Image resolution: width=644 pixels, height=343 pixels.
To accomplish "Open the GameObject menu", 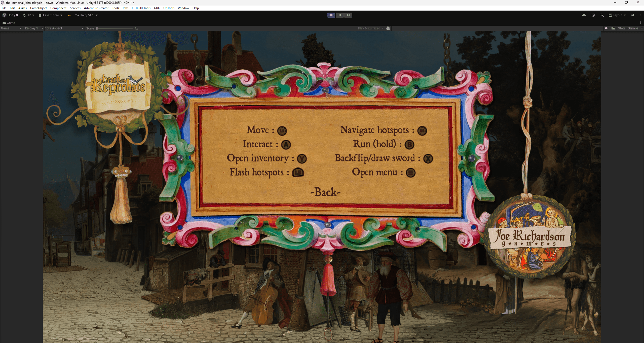I will [x=38, y=8].
